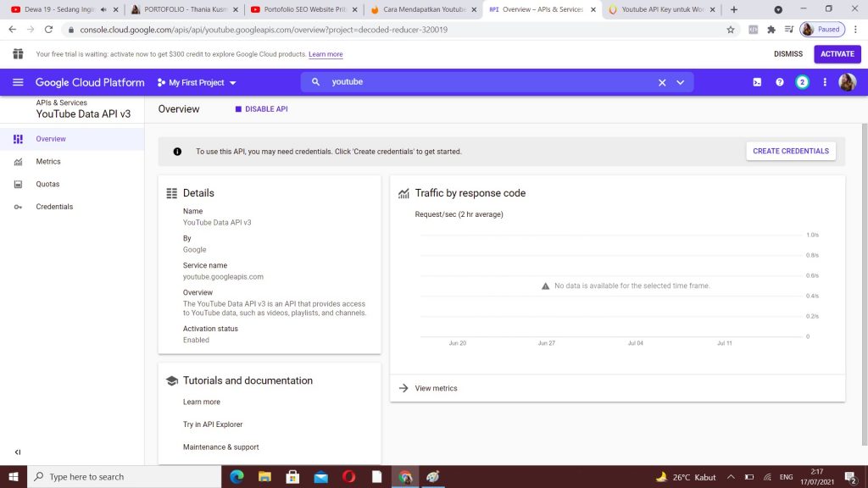868x488 pixels.
Task: Open notifications badge showing 2
Action: click(x=802, y=82)
